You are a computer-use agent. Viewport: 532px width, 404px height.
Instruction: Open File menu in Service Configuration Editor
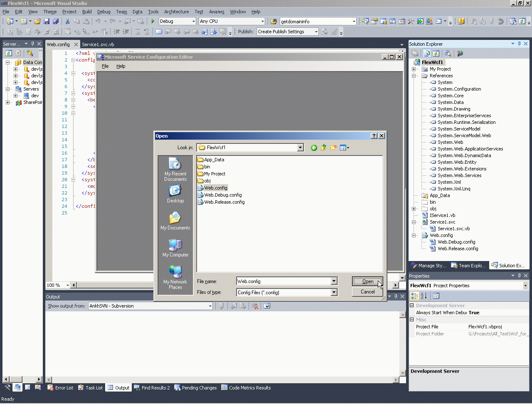pos(105,66)
